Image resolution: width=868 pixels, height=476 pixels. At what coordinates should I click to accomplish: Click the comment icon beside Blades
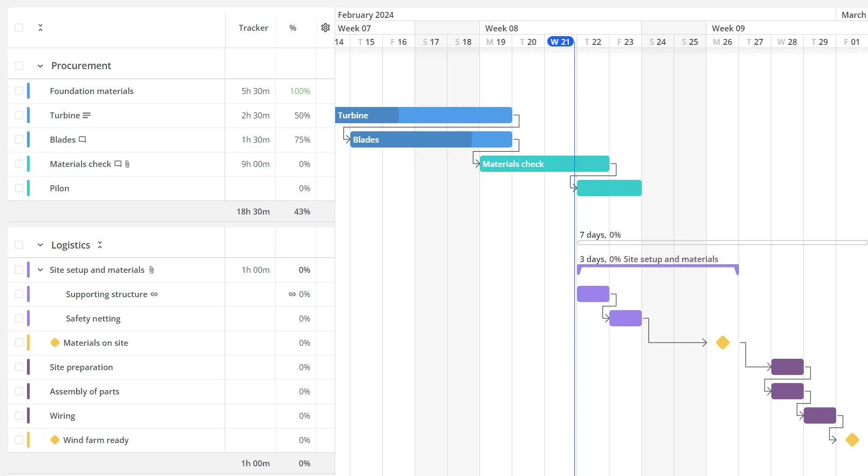(83, 139)
